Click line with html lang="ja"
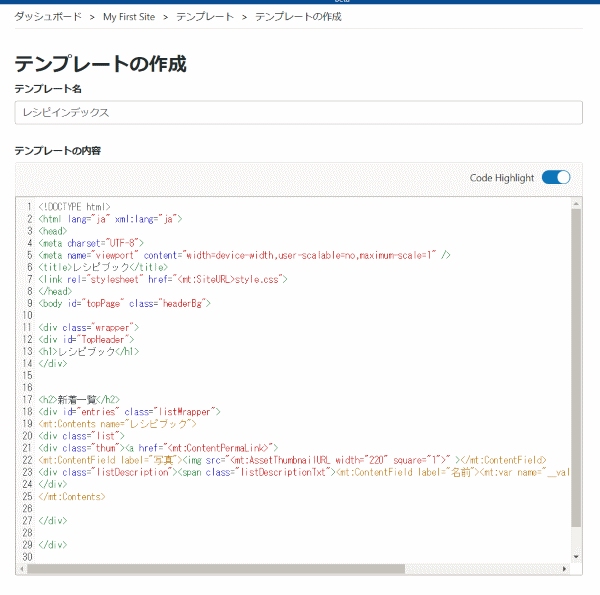The image size is (600, 595). [110, 219]
